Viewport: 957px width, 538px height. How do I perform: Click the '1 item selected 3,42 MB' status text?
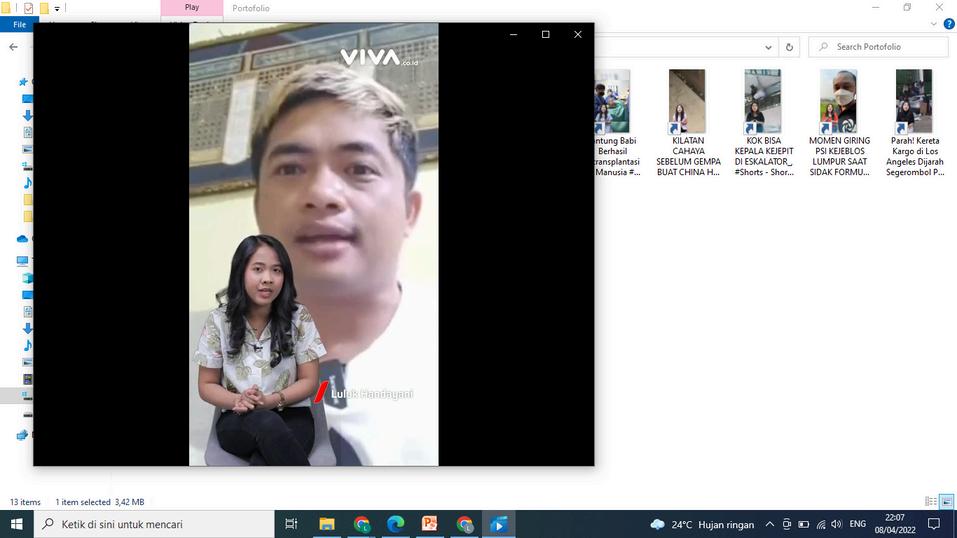pyautogui.click(x=99, y=502)
